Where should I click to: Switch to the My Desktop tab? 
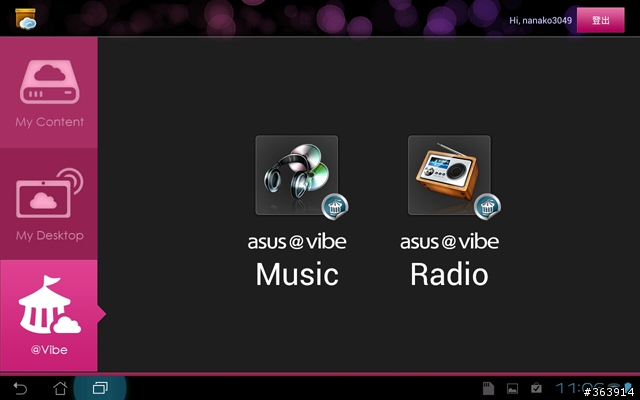(x=49, y=204)
